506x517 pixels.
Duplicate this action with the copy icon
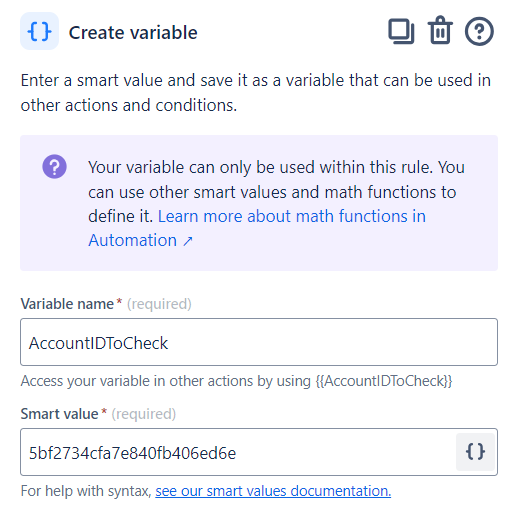[401, 31]
